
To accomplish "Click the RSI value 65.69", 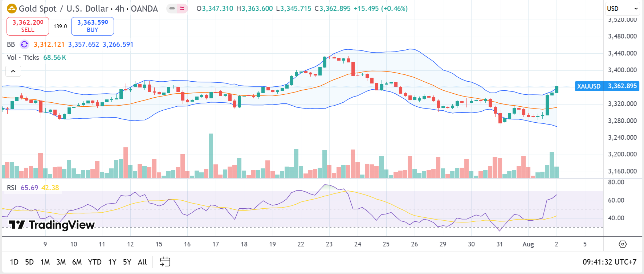I will point(29,188).
